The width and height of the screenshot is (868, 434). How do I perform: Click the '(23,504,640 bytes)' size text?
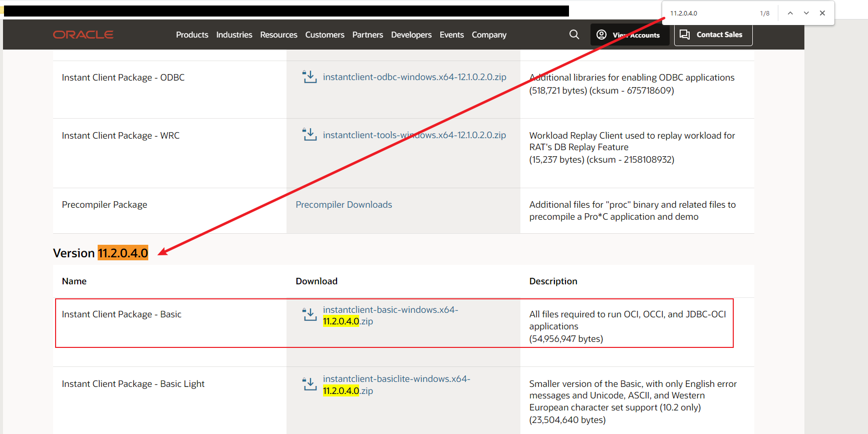pyautogui.click(x=567, y=420)
